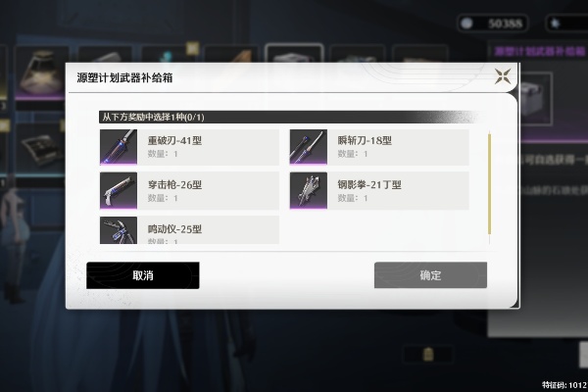Click the shell credit currency icon
Image resolution: width=588 pixels, height=392 pixels.
point(466,24)
